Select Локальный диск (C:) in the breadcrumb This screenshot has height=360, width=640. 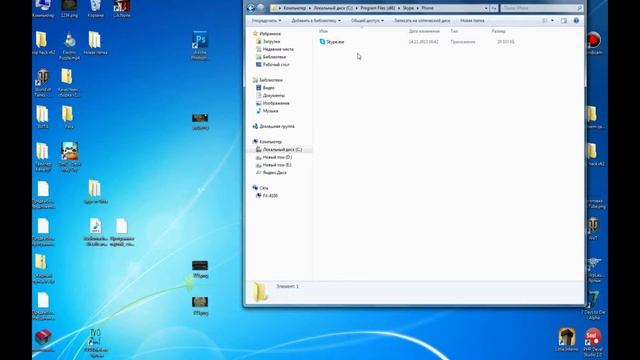pos(333,8)
